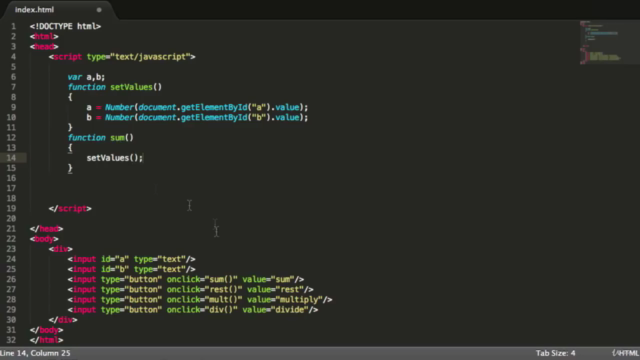The image size is (640, 360).
Task: Click line number 1 in gutter
Action: tap(13, 27)
